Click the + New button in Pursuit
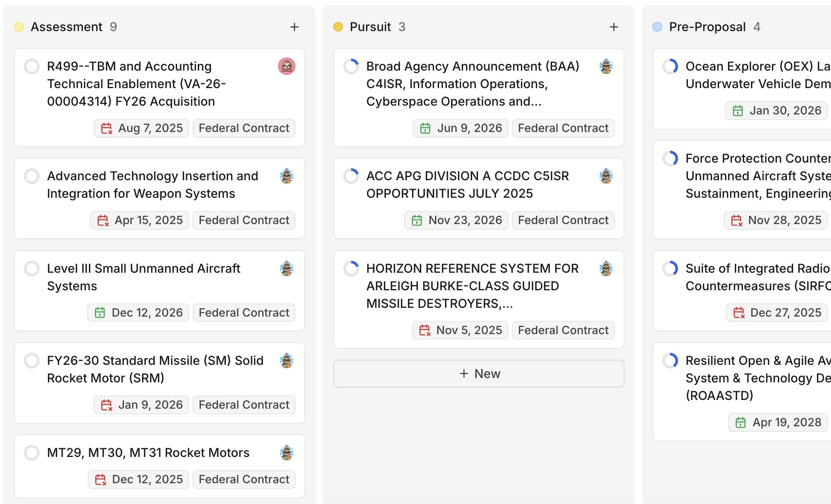The image size is (831, 504). (x=479, y=374)
